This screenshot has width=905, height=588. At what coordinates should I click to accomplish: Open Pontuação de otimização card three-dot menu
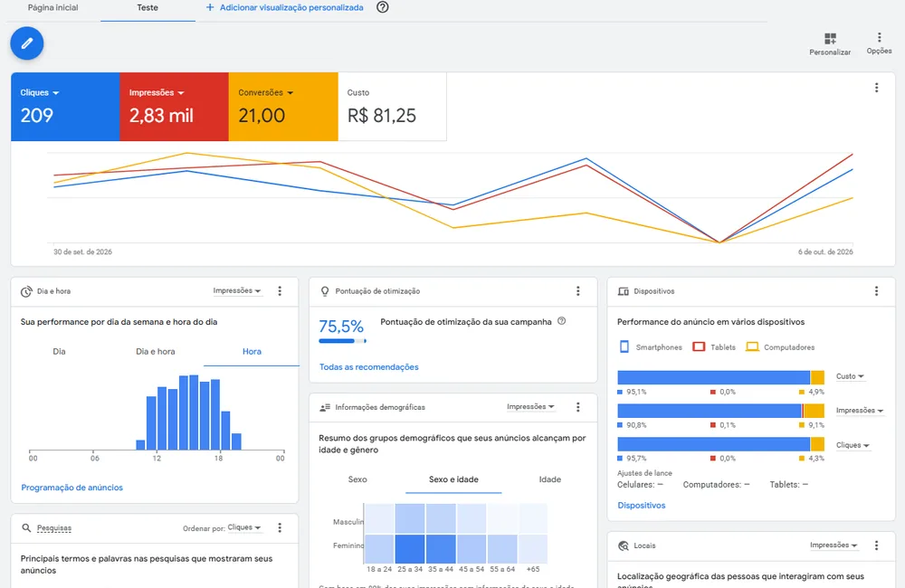(577, 290)
